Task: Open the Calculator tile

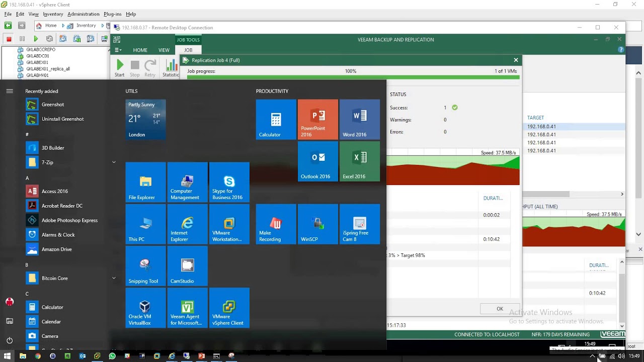Action: pyautogui.click(x=276, y=119)
